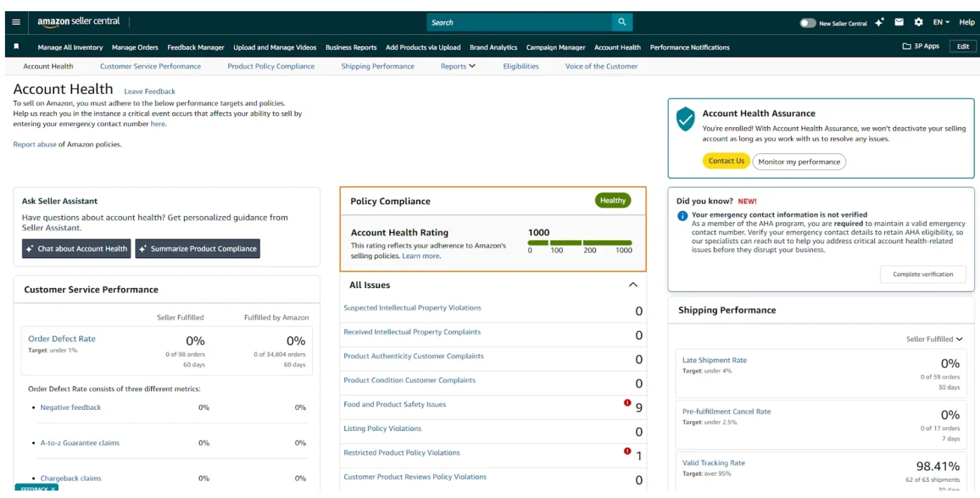The height and width of the screenshot is (498, 980).
Task: Open Manage Orders from the favorites bar
Action: (135, 48)
